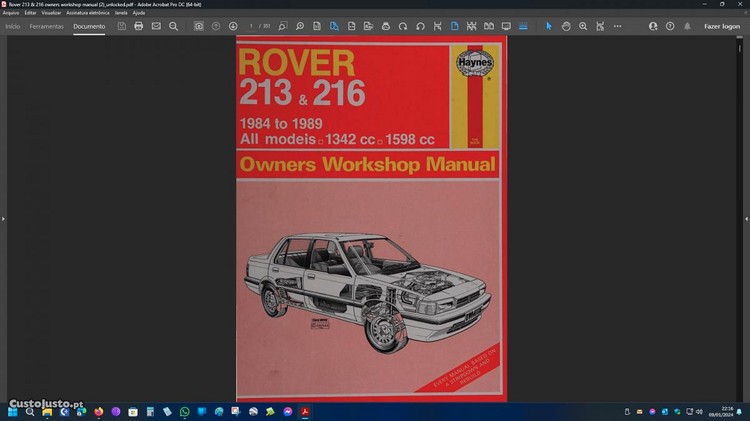Viewport: 750px width, 421px height.
Task: Activate the arrow Selection tool
Action: pos(548,26)
